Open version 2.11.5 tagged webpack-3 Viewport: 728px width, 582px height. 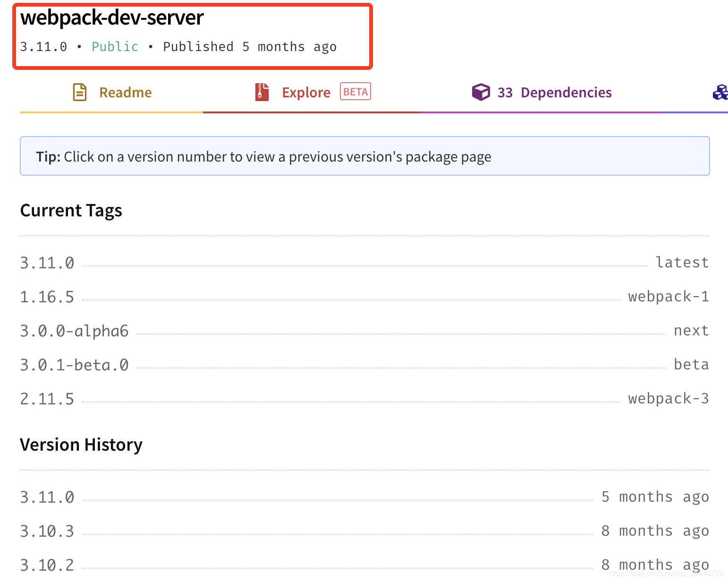47,399
